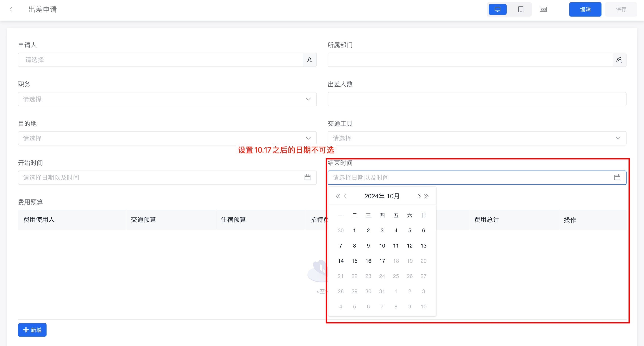This screenshot has height=346, width=644.
Task: Click disabled date 21 in calendar
Action: click(x=341, y=276)
